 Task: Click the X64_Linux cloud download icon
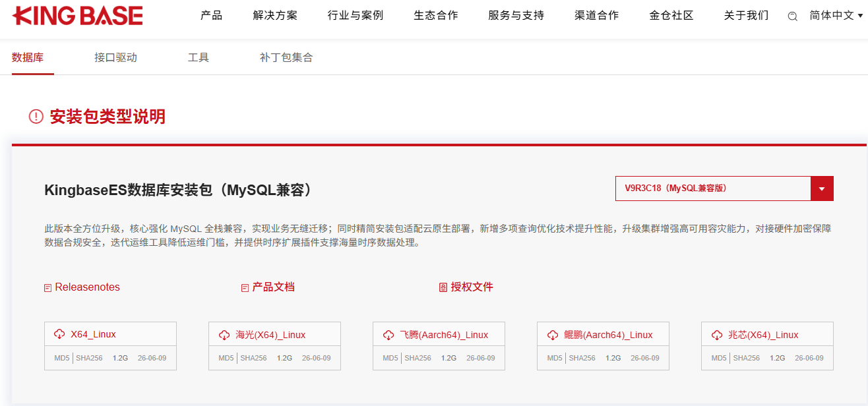click(59, 335)
